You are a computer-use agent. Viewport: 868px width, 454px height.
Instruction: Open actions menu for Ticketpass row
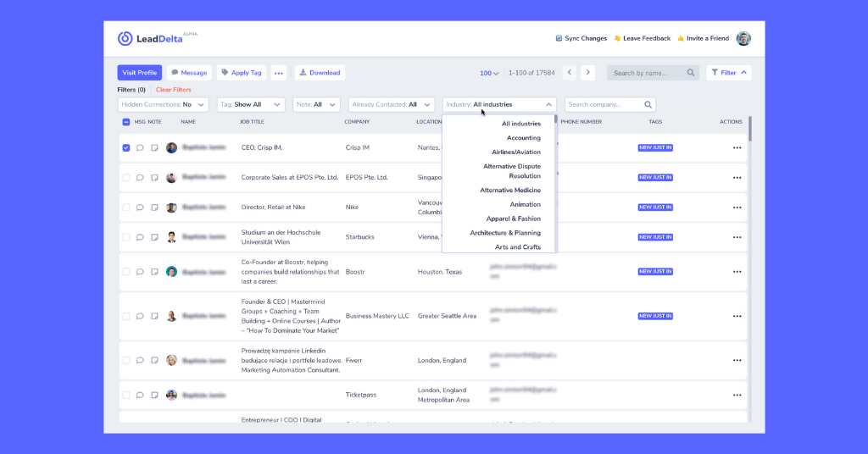(x=737, y=395)
